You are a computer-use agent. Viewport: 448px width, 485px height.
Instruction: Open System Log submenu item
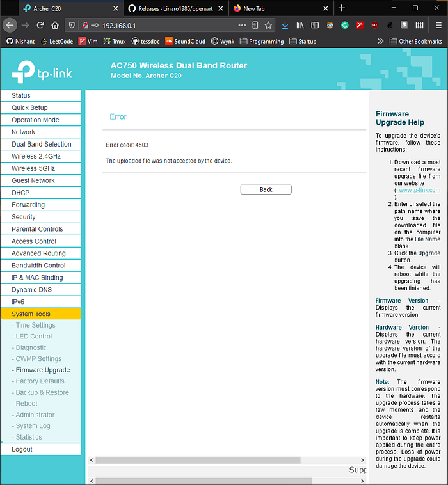click(x=33, y=426)
